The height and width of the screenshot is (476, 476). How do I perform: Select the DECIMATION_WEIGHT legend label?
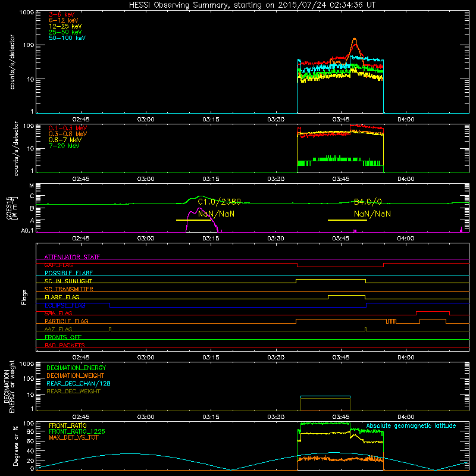(76, 375)
